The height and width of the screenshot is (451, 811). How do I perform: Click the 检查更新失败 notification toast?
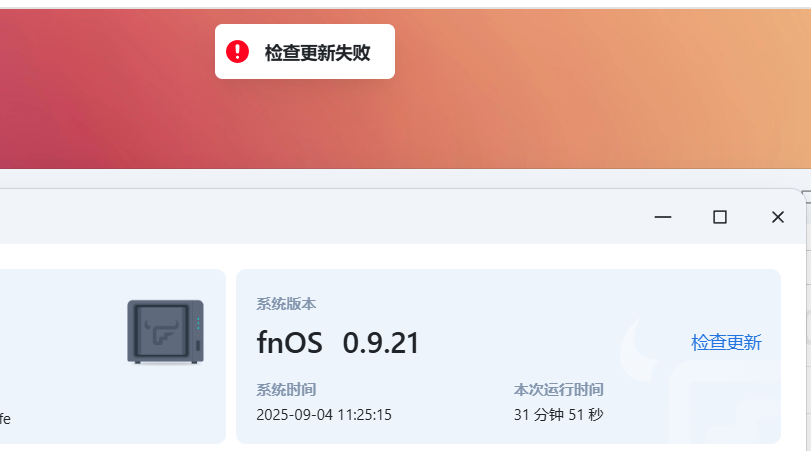click(x=305, y=52)
